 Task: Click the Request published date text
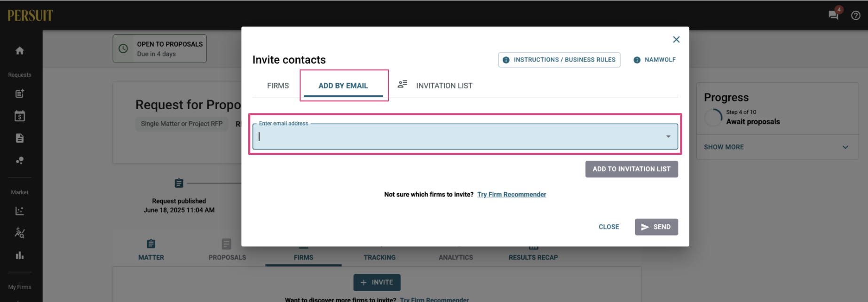point(179,210)
